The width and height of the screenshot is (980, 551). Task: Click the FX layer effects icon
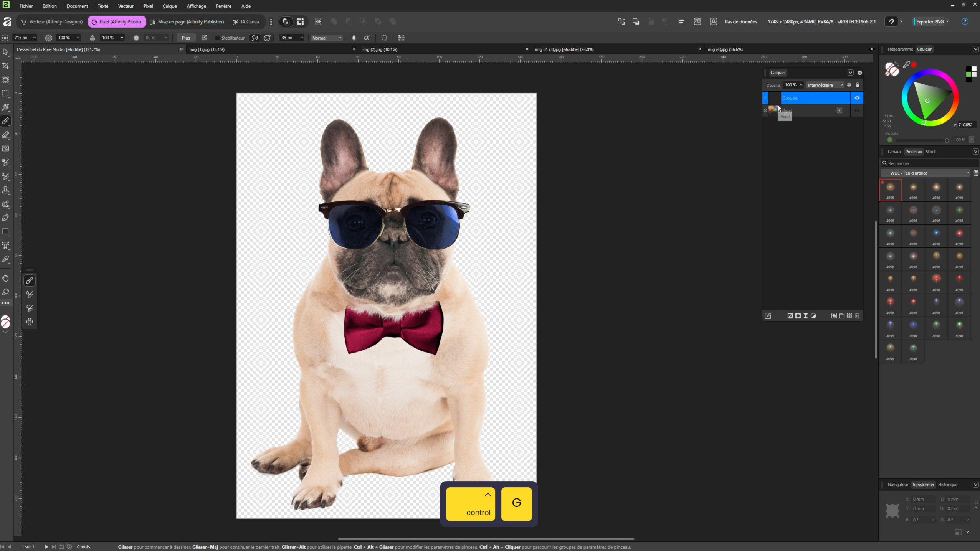(790, 316)
